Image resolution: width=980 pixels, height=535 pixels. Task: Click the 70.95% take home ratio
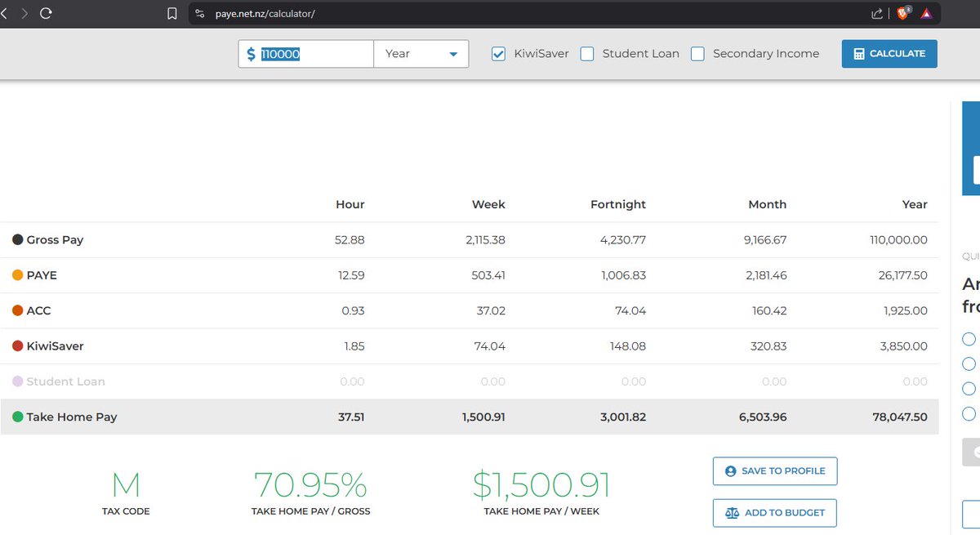[310, 486]
